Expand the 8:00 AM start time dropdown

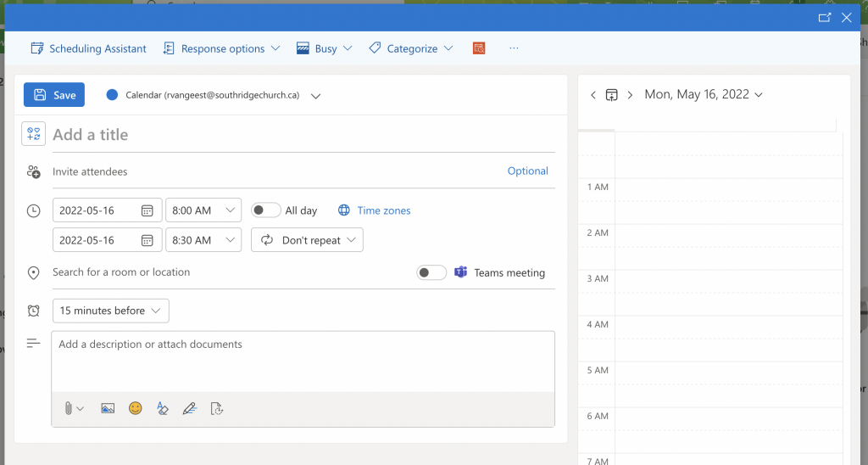pyautogui.click(x=203, y=210)
